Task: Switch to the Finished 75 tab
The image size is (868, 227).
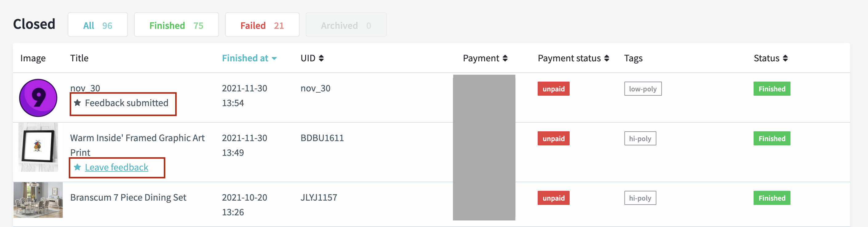Action: 176,25
